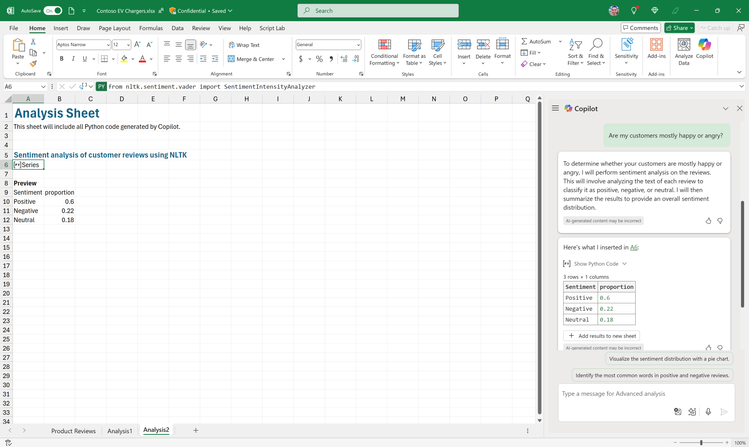Open the font name dropdown Aptos Narrow
749x447 pixels.
(82, 45)
